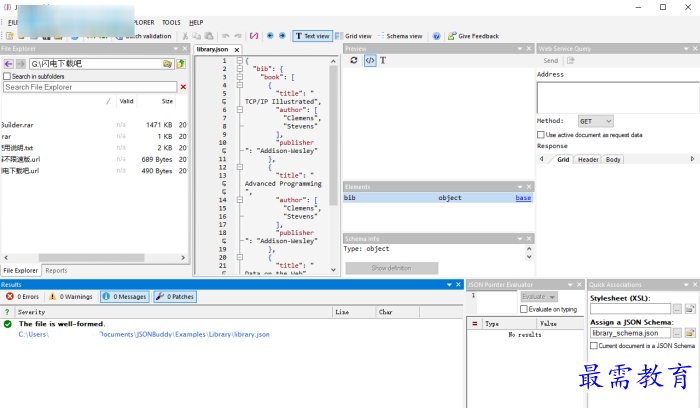Viewport: 700px width, 408px height.
Task: Click the cut scissors icon
Action: (x=185, y=36)
